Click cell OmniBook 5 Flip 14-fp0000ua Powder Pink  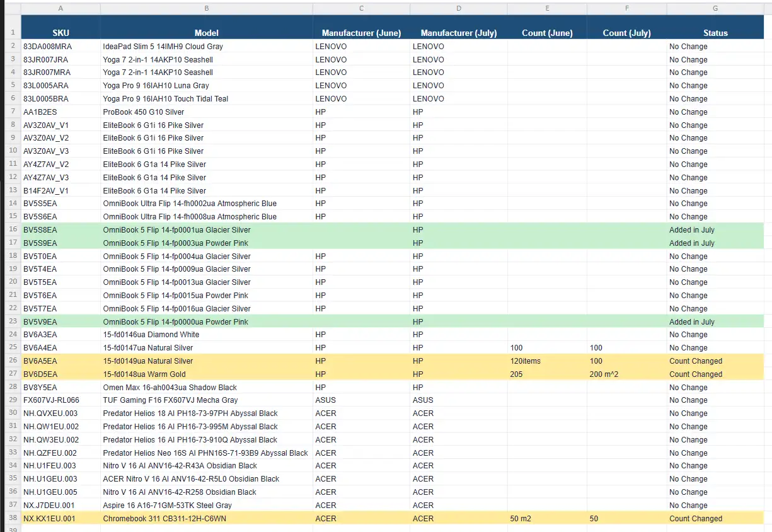coord(206,322)
